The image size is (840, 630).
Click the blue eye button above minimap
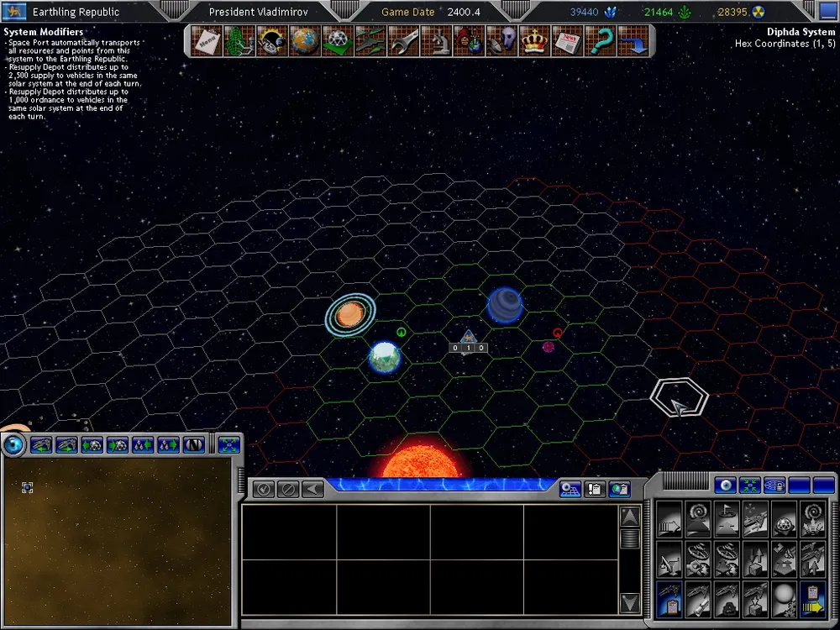coord(14,444)
